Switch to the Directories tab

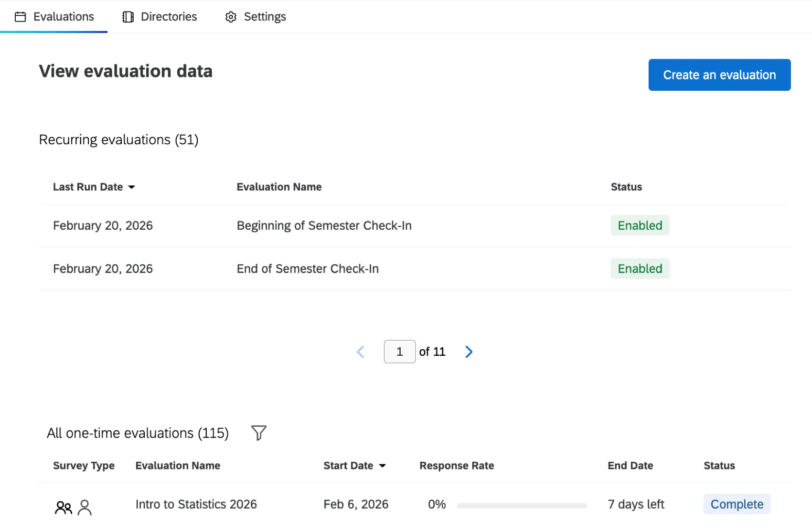tap(168, 16)
